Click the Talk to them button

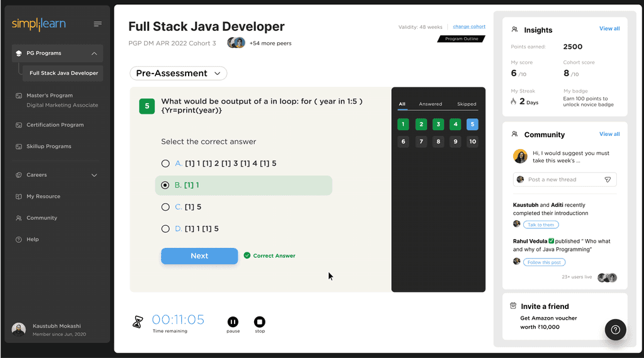click(x=541, y=225)
